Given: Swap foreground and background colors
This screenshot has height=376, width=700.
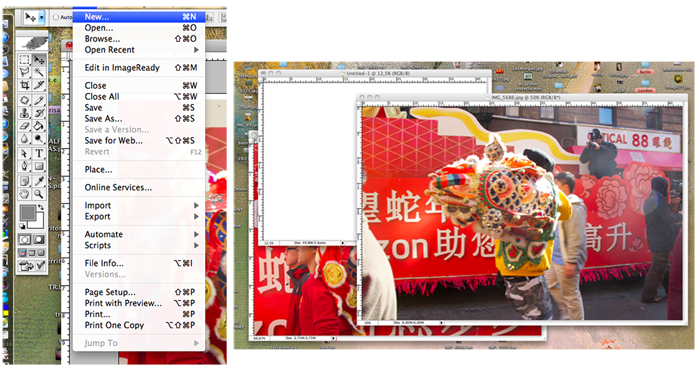Looking at the screenshot, I should click(x=41, y=207).
